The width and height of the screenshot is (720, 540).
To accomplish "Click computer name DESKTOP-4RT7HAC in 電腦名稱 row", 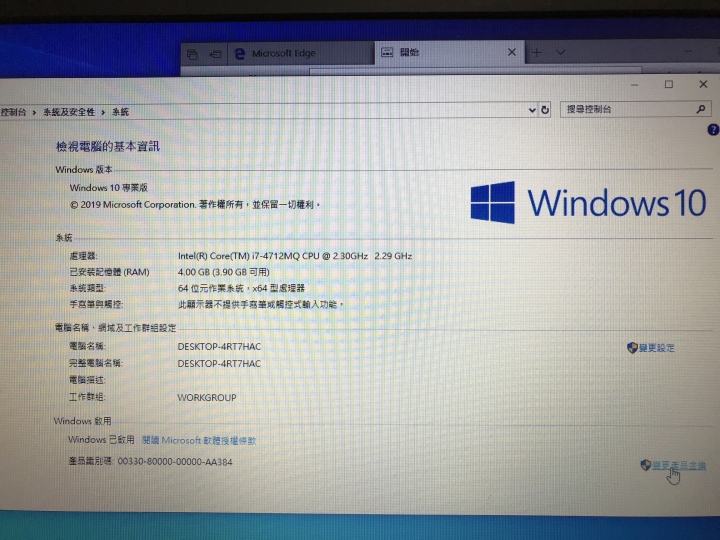I will pos(219,347).
